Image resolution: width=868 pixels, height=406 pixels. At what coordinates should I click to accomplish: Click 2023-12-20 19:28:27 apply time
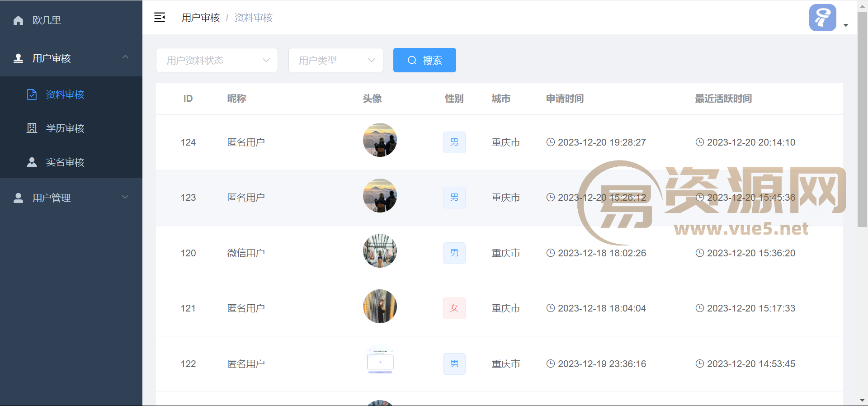(x=602, y=142)
